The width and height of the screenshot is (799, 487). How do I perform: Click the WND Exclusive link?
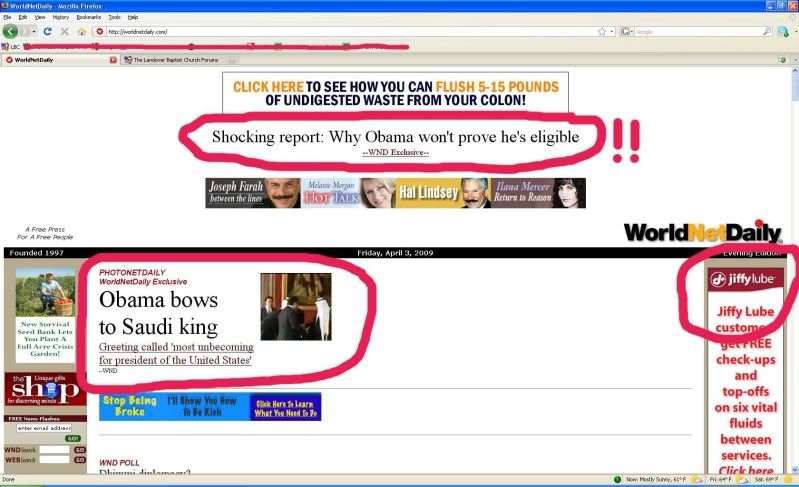pyautogui.click(x=395, y=152)
